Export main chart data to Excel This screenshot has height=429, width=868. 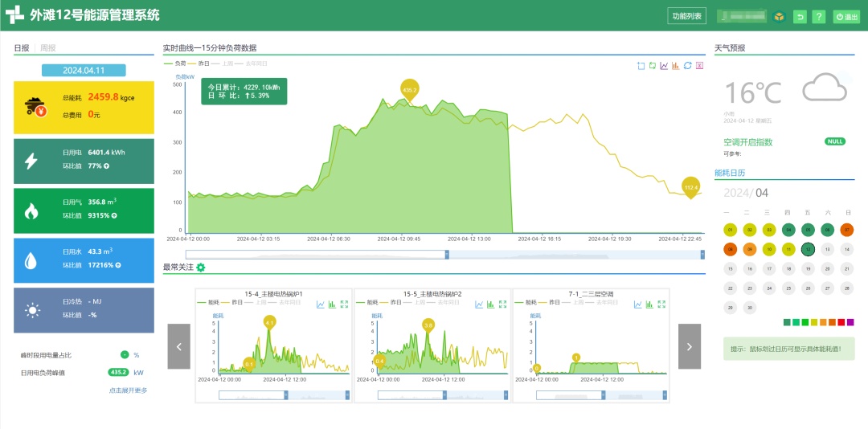(x=699, y=66)
